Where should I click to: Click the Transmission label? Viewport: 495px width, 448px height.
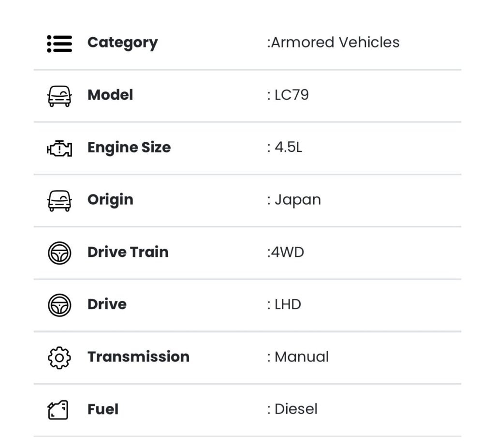[x=138, y=357]
